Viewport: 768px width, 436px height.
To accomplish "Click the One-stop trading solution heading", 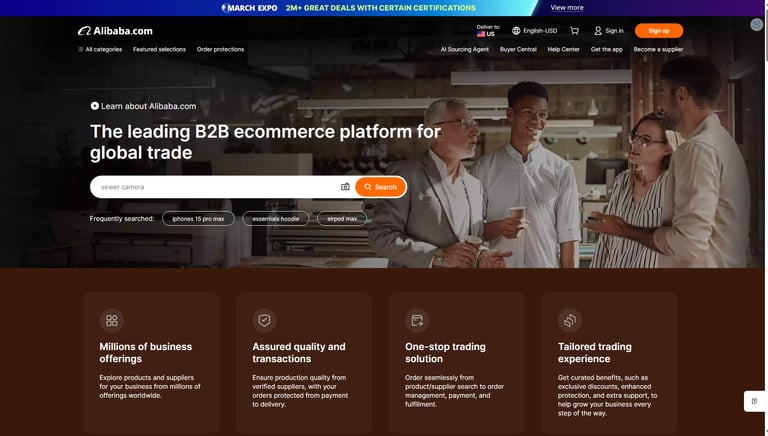I will tap(445, 353).
